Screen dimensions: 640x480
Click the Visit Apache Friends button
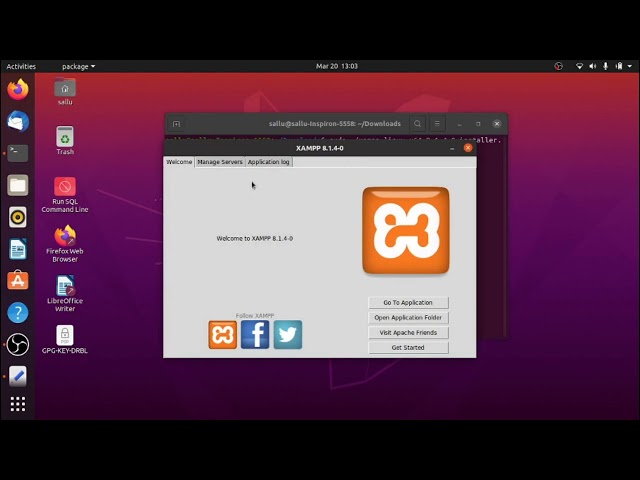[408, 333]
